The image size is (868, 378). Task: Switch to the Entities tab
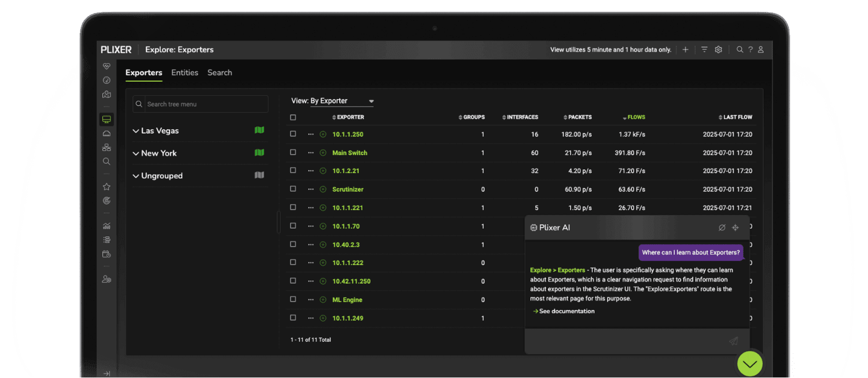tap(185, 72)
